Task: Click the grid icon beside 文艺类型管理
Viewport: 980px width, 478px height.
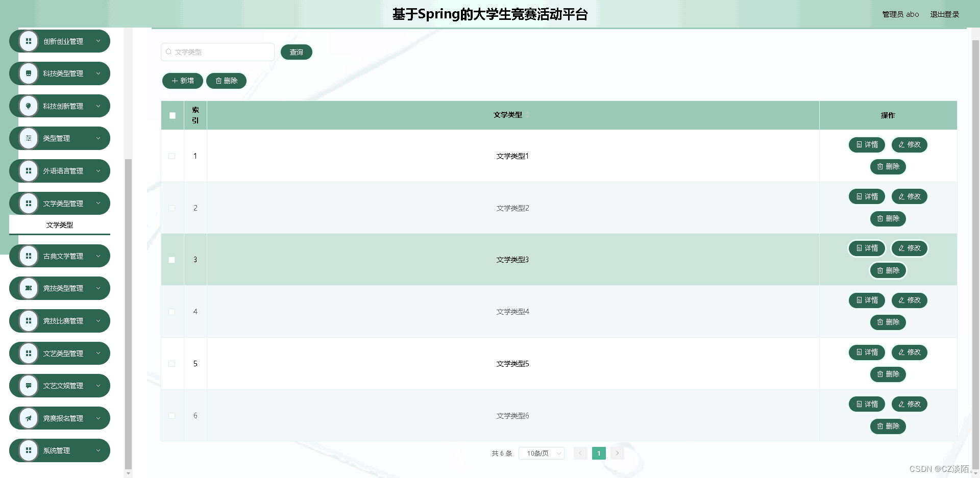Action: [29, 354]
